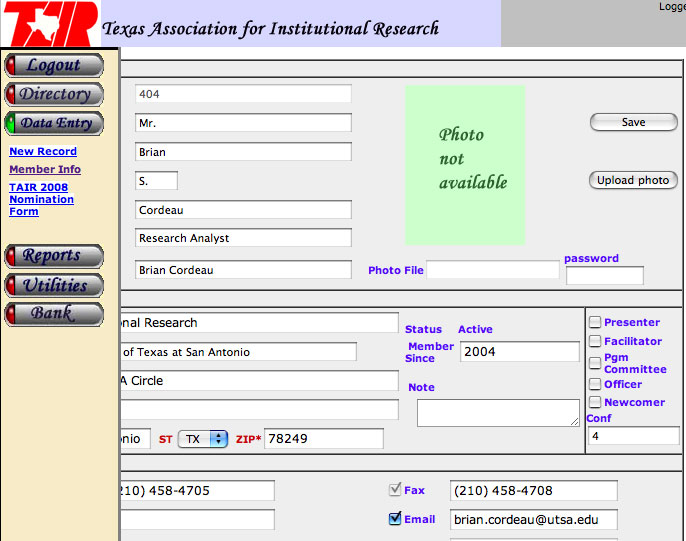Click the Photo File input field
This screenshot has width=686, height=541.
(493, 270)
